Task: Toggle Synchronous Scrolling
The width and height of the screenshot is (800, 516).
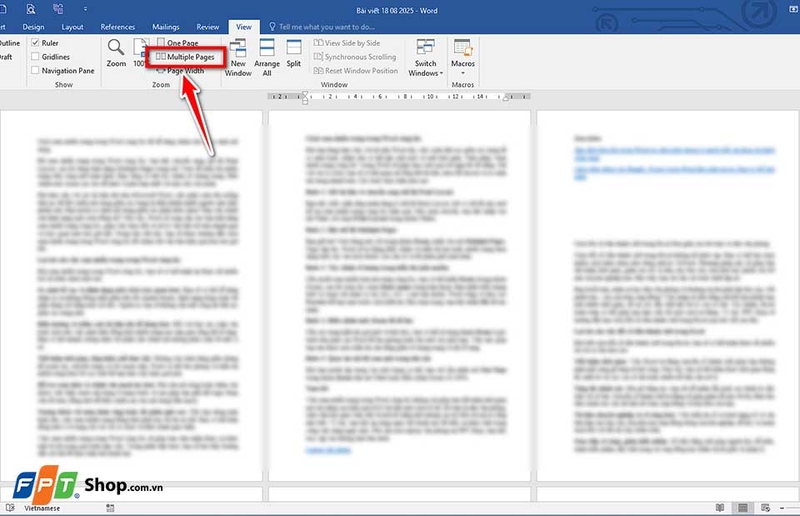Action: click(355, 57)
